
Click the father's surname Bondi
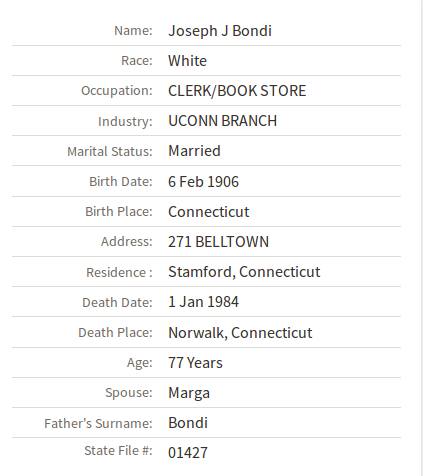(x=188, y=423)
